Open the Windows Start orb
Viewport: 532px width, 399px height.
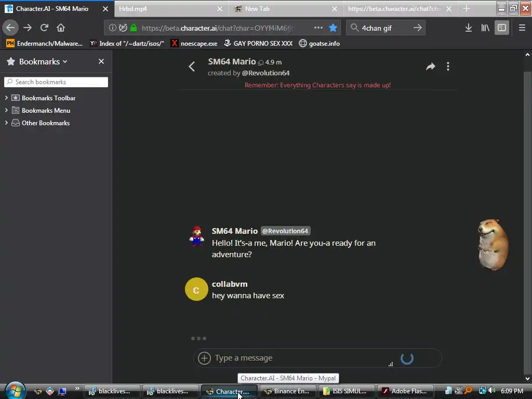point(15,391)
